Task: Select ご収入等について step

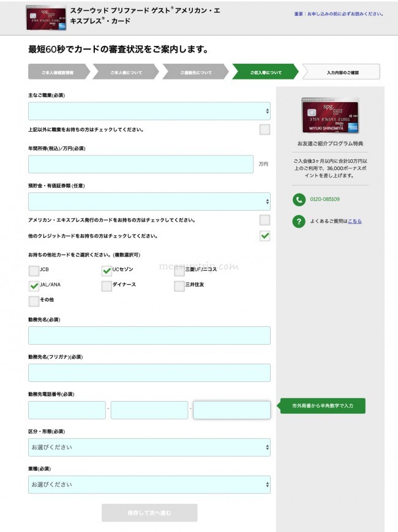Action: [266, 72]
